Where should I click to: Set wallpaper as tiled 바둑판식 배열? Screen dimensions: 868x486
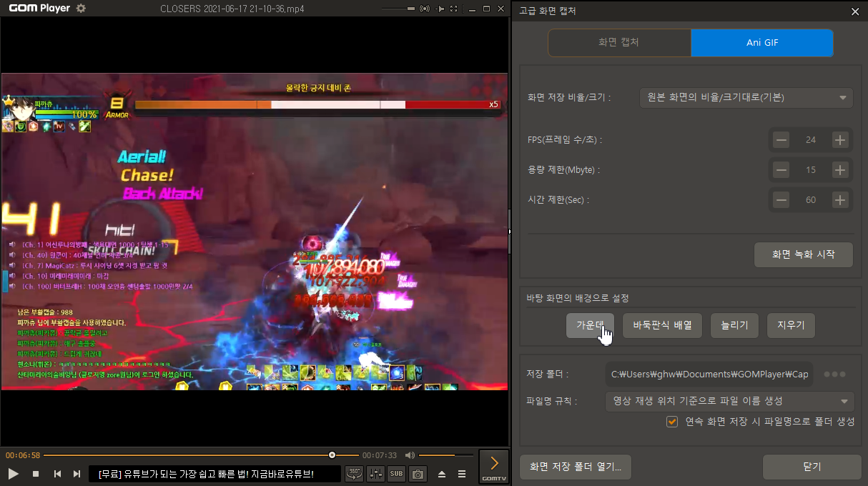[662, 325]
